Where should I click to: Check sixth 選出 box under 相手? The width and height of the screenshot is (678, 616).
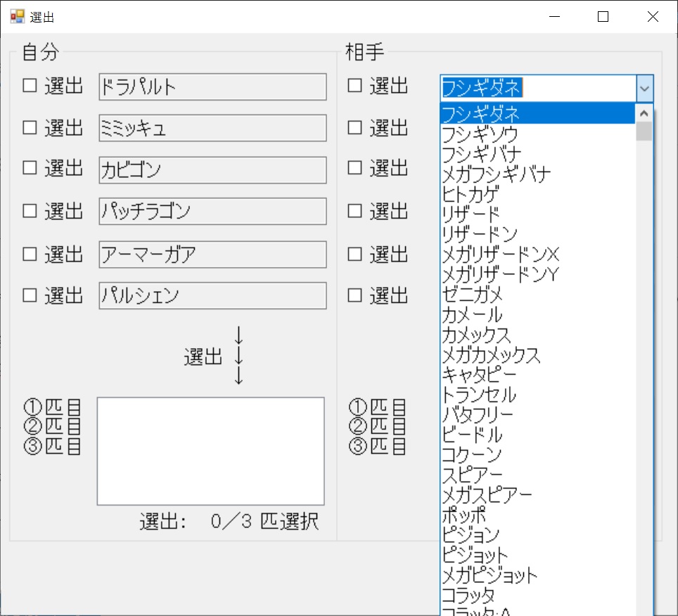[x=354, y=295]
